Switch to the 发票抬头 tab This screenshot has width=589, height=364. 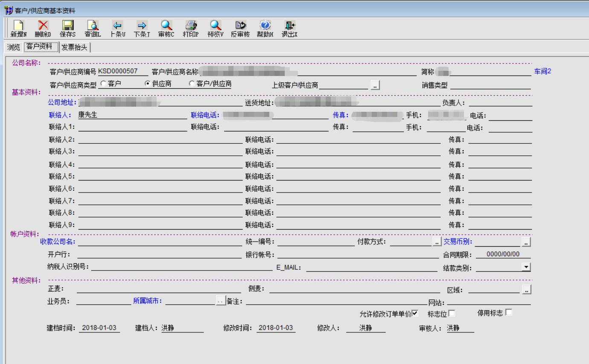click(x=74, y=47)
